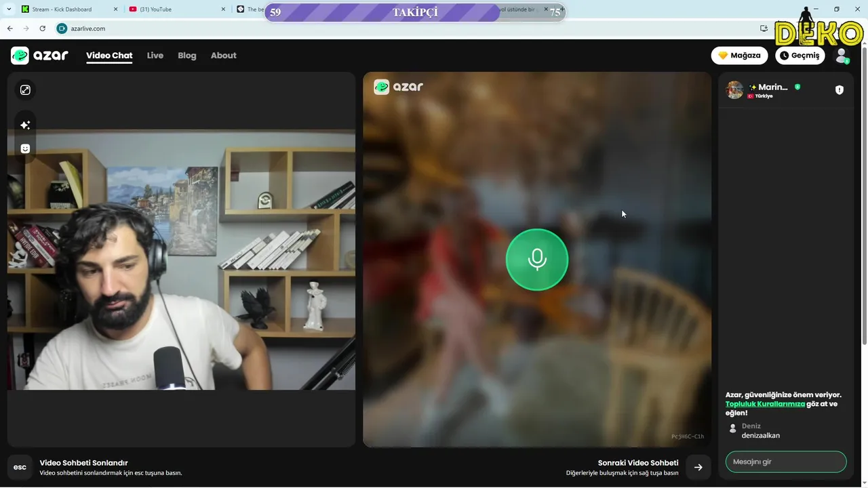Open the tab search dropdown chevron
The image size is (868, 488).
pos(9,9)
